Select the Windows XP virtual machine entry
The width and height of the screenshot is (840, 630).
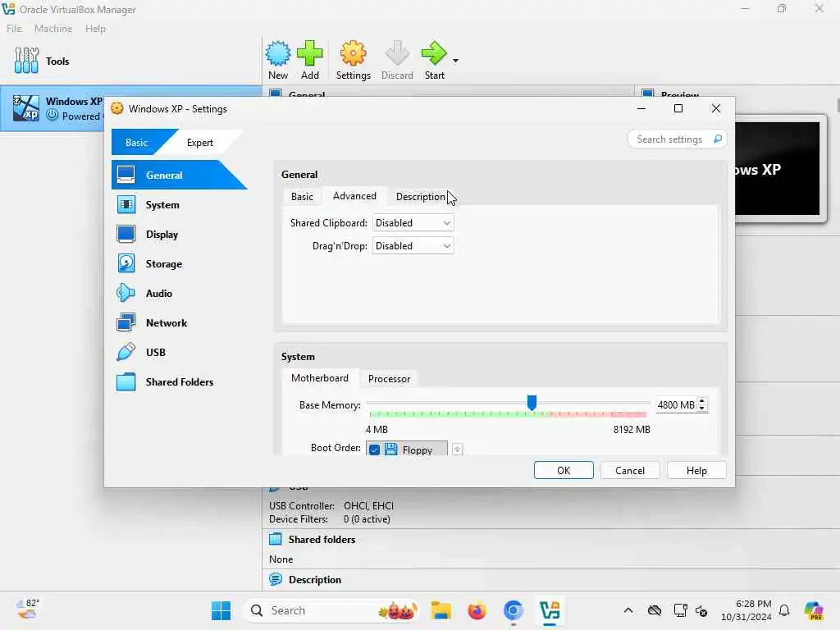53,108
